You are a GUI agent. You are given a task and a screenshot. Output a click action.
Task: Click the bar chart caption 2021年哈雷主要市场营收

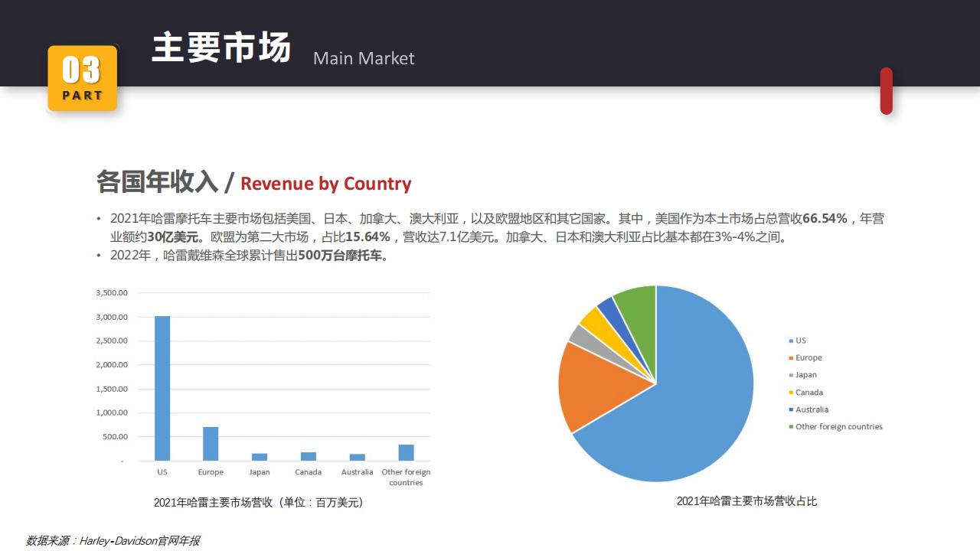tap(259, 503)
